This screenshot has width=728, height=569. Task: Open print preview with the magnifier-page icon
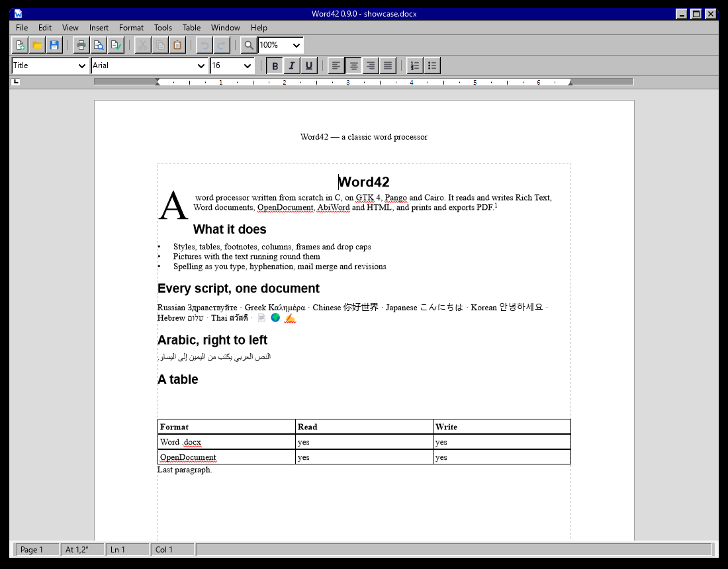click(99, 45)
